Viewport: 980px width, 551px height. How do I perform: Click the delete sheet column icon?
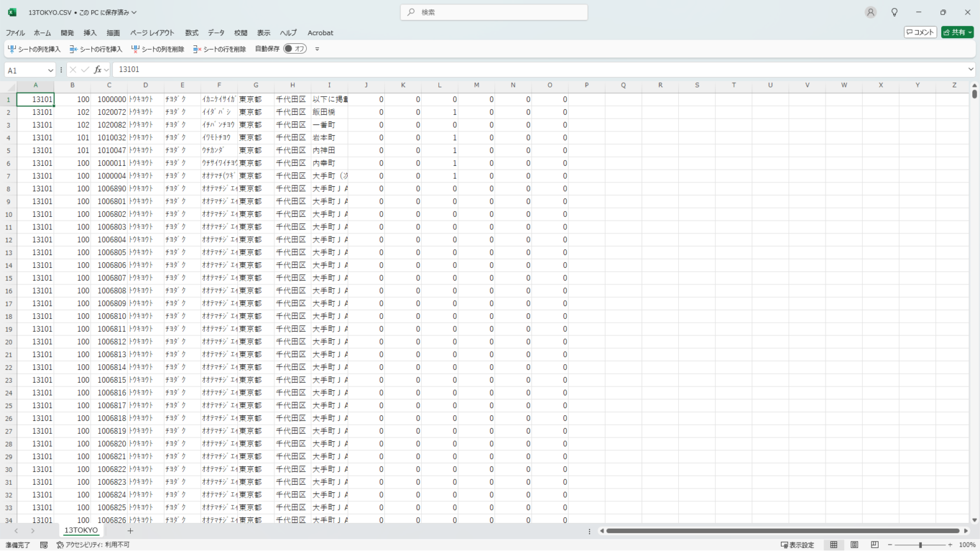pyautogui.click(x=135, y=49)
